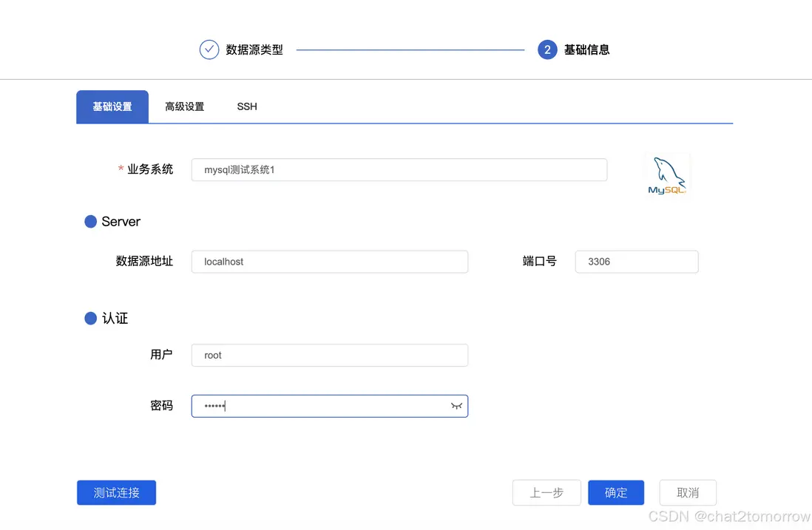Click the 用户 label
This screenshot has width=812, height=530.
pos(161,355)
